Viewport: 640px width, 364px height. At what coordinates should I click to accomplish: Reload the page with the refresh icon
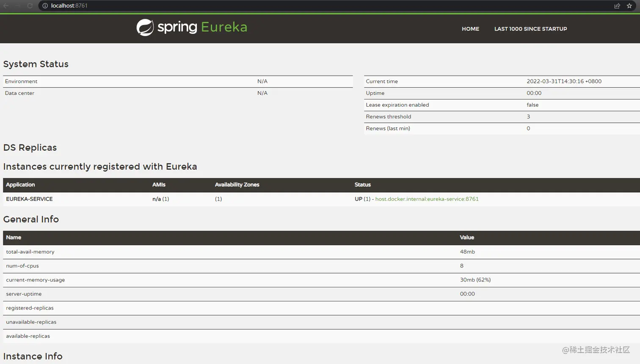pyautogui.click(x=30, y=6)
